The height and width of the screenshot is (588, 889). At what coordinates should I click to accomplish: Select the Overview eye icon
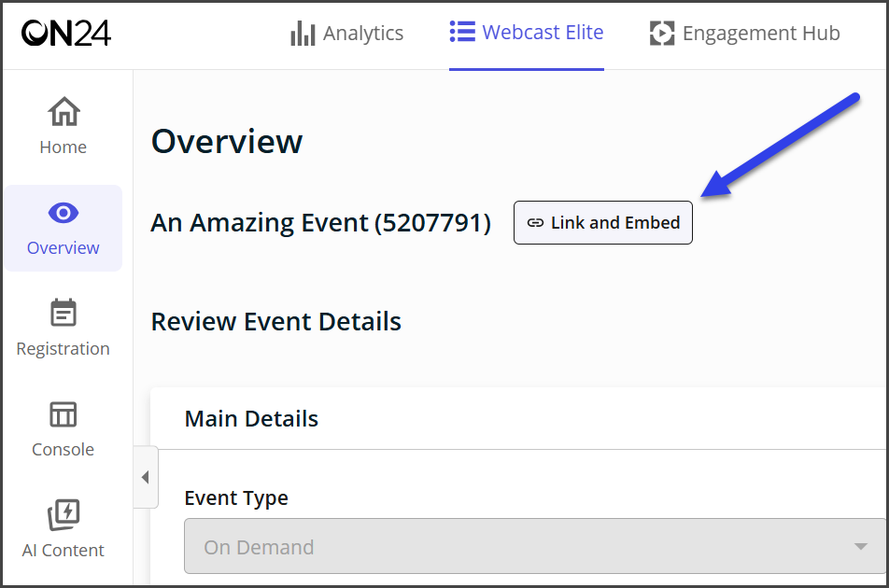coord(63,213)
